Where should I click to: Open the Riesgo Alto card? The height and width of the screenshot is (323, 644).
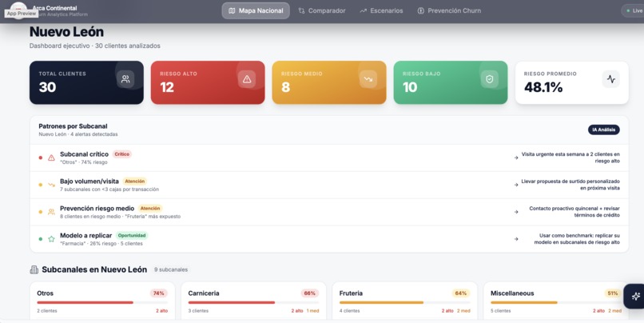208,82
